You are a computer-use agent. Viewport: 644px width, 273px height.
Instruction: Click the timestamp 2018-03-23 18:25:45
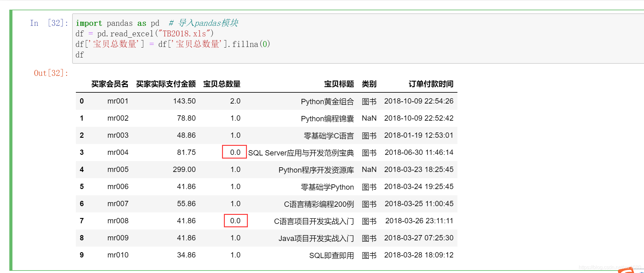(419, 169)
